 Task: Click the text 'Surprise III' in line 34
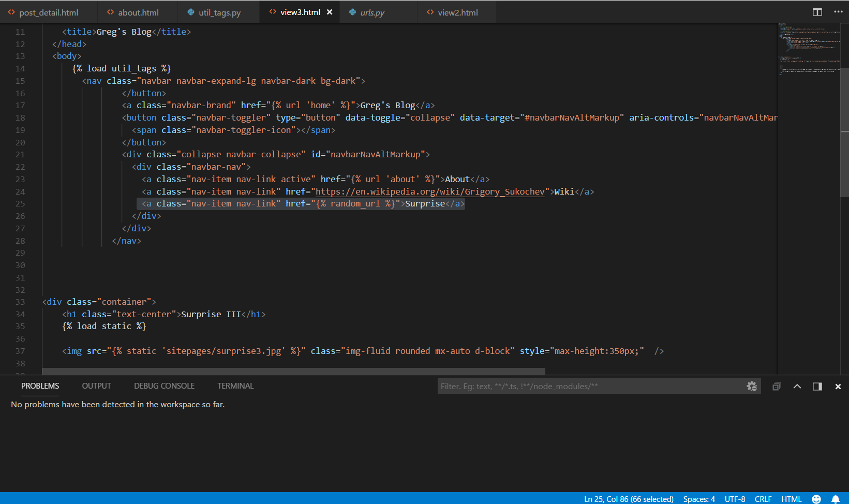pyautogui.click(x=211, y=314)
